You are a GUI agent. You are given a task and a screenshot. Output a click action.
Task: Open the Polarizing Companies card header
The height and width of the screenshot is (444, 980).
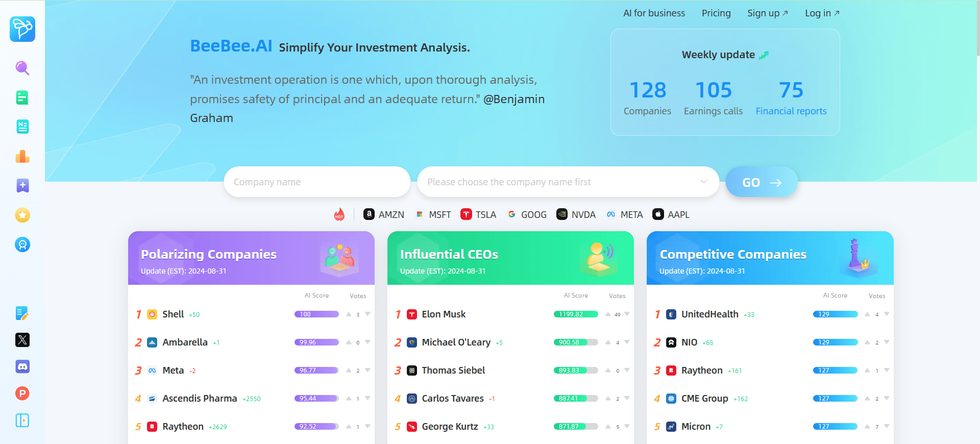pos(251,258)
